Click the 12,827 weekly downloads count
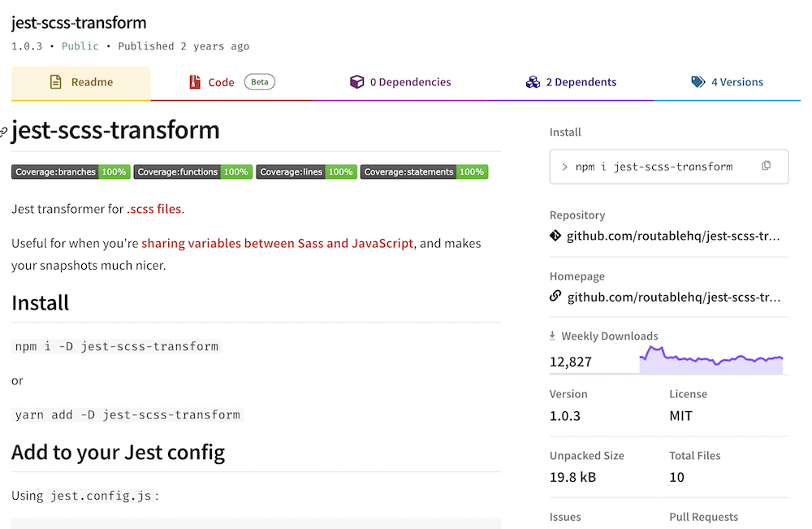This screenshot has height=529, width=812. click(570, 362)
